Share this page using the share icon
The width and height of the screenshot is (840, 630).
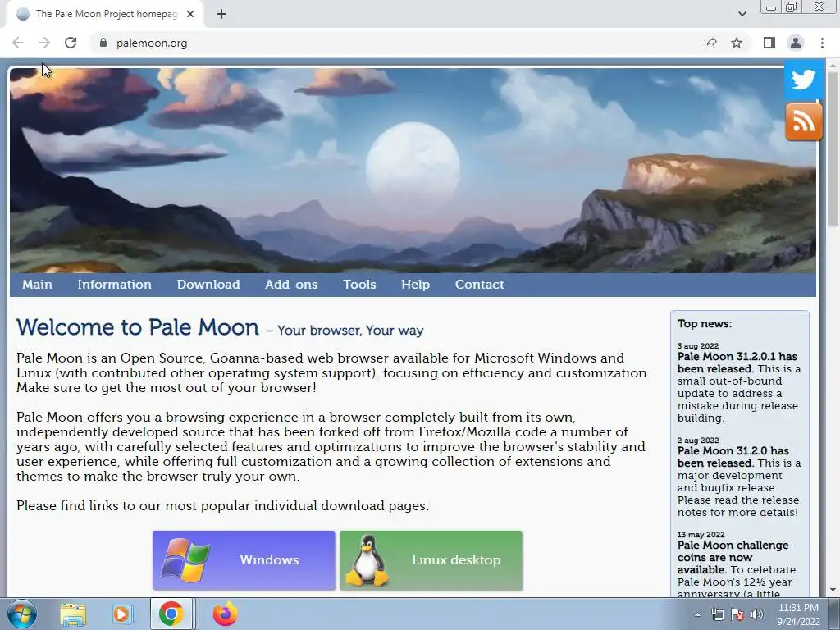pos(710,43)
